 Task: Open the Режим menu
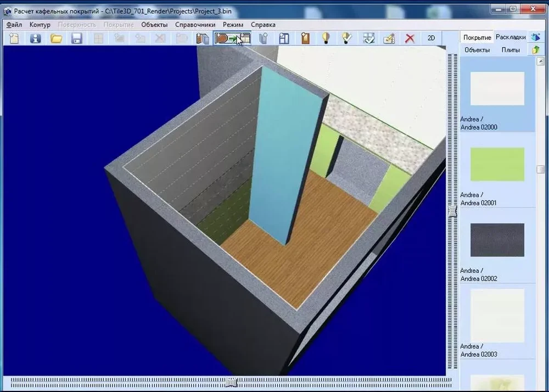coord(233,25)
